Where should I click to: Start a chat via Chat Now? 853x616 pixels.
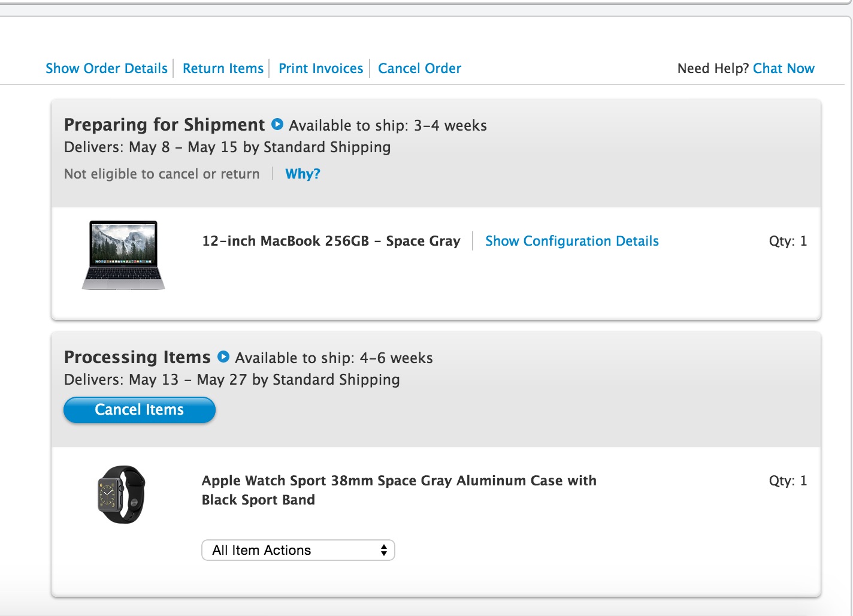[784, 68]
